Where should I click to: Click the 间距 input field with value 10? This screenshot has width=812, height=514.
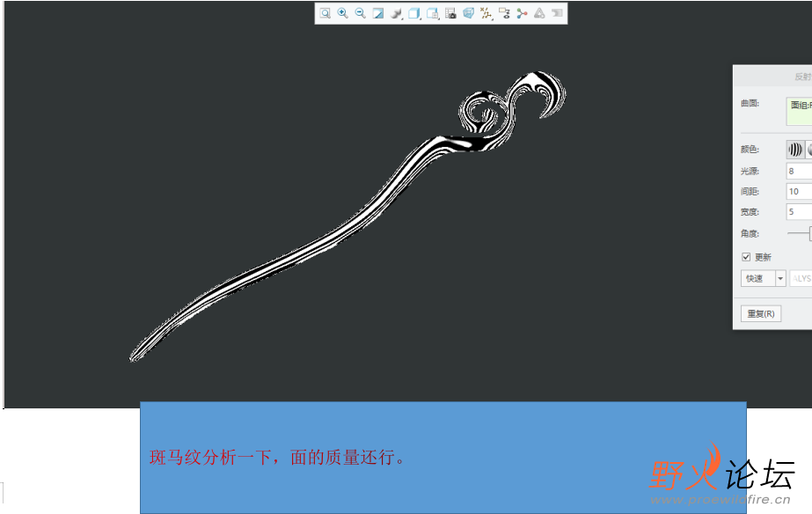click(799, 191)
